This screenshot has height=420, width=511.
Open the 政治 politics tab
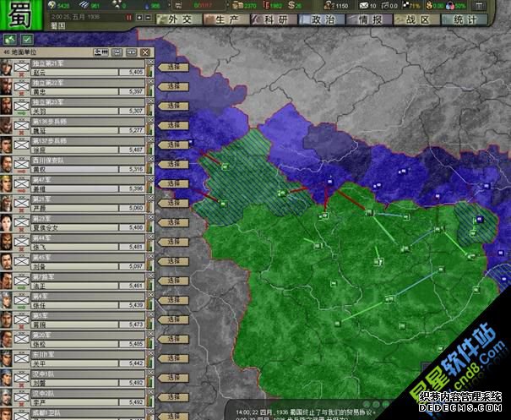pyautogui.click(x=322, y=19)
